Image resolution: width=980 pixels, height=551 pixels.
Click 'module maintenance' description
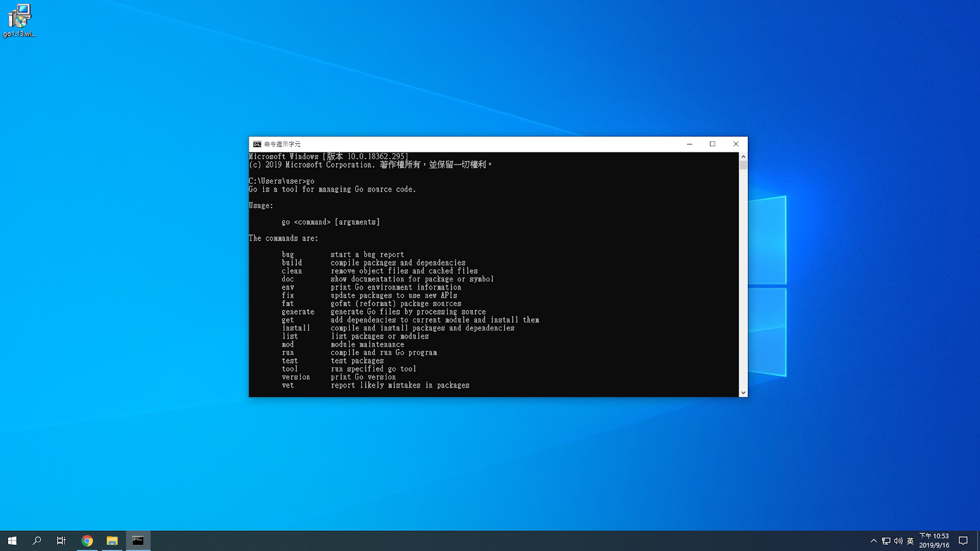point(367,345)
